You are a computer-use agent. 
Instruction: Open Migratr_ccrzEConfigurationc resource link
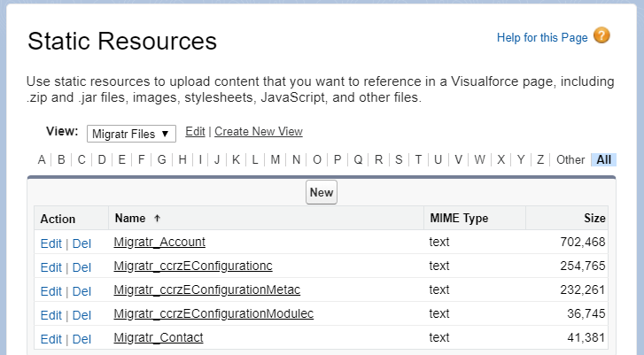193,266
